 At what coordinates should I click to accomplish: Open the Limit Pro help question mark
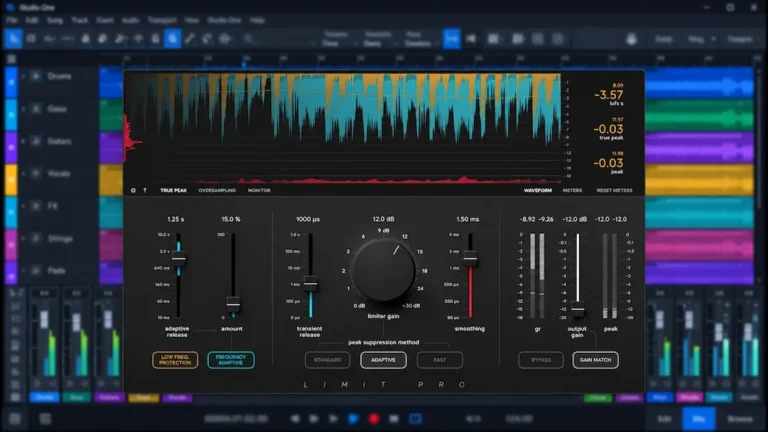point(144,191)
